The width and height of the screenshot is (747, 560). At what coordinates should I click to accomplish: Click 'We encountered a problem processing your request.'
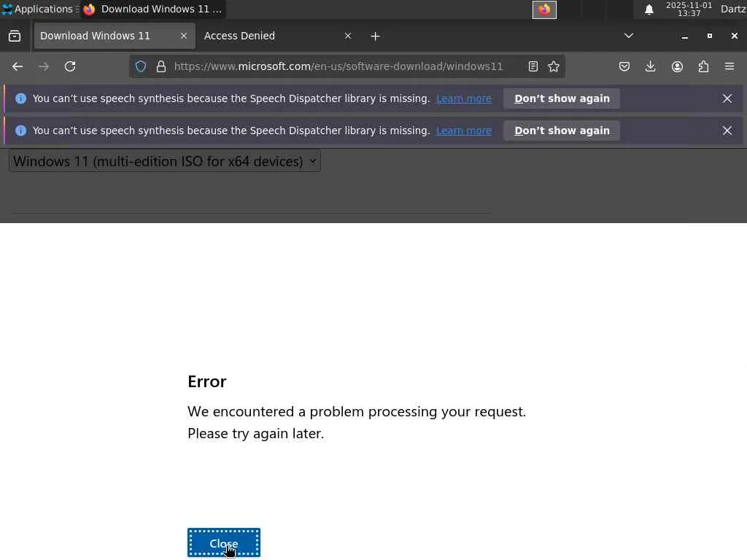click(x=357, y=411)
